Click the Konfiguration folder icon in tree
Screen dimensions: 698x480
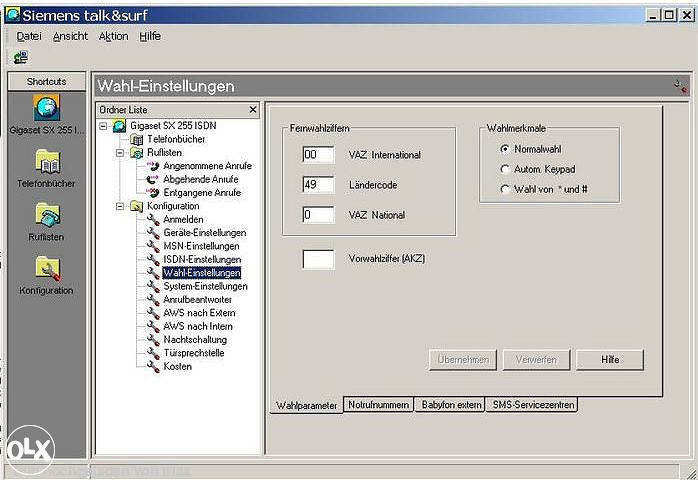(136, 206)
